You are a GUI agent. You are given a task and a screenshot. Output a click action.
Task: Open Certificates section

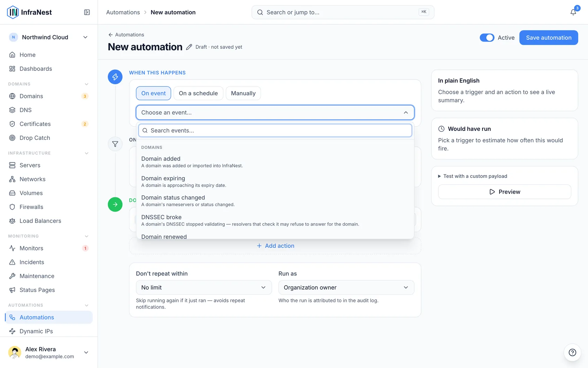pos(49,124)
